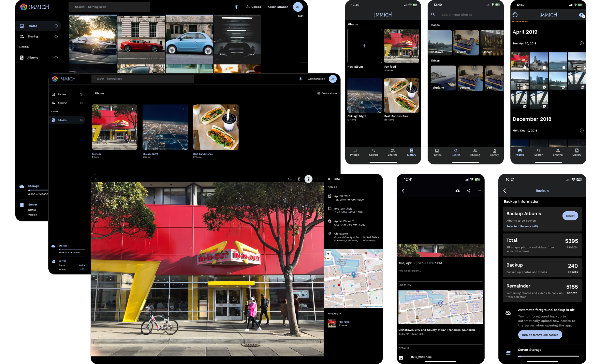Switch to Library tab on the April 2019 screen
Image resolution: width=615 pixels, height=364 pixels.
[x=577, y=152]
